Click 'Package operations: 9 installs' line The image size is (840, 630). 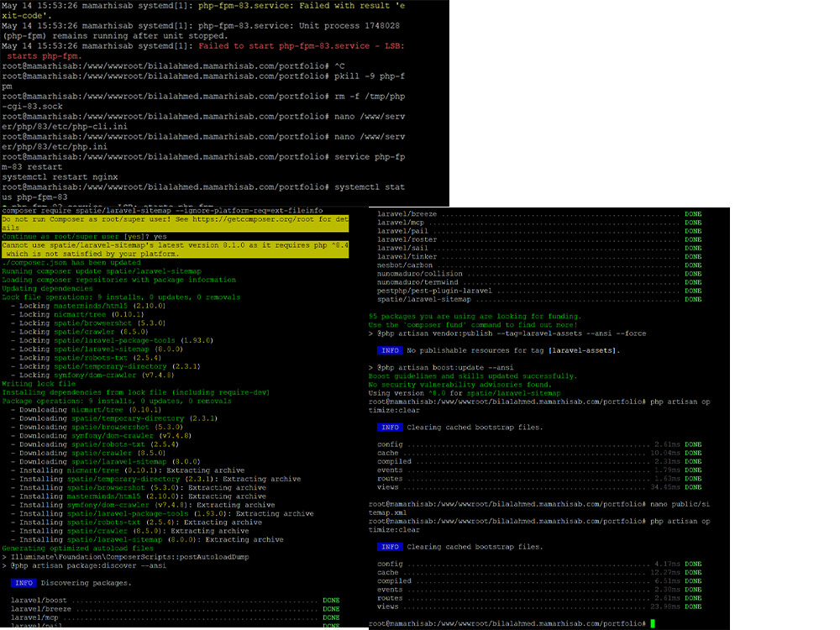117,401
